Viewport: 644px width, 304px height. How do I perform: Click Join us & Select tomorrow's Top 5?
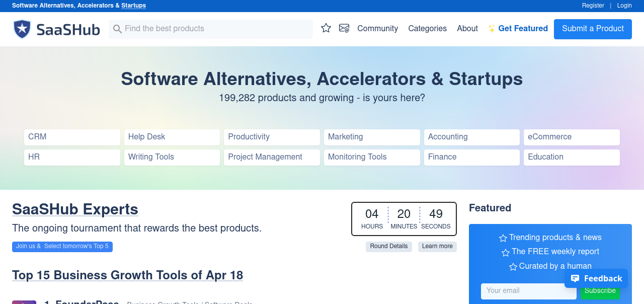pos(62,247)
